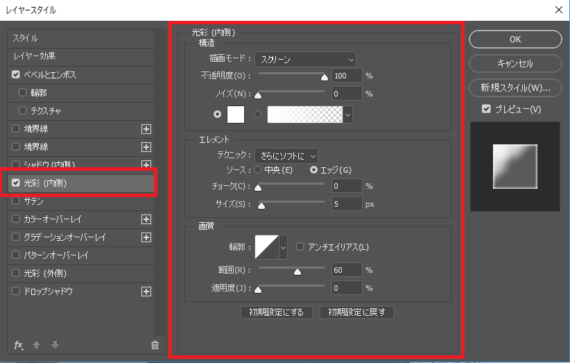Click the trash delete effect icon
Image resolution: width=570 pixels, height=363 pixels.
click(x=155, y=345)
